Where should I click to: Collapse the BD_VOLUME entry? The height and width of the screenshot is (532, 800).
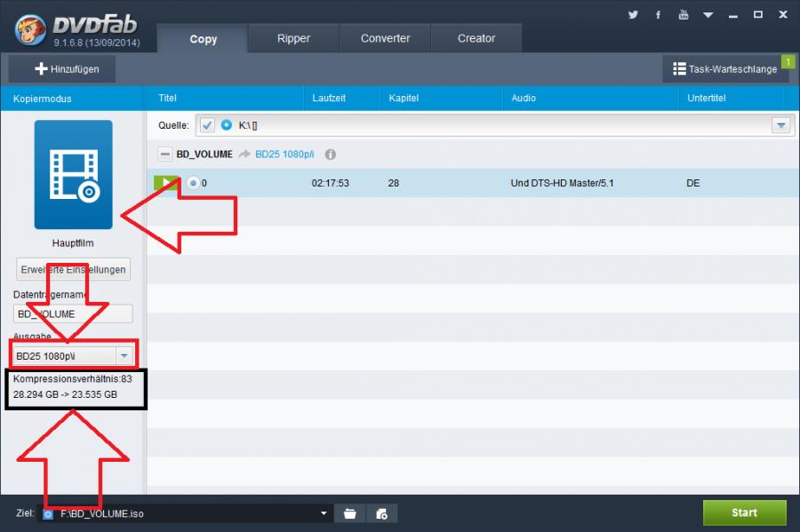(x=164, y=154)
